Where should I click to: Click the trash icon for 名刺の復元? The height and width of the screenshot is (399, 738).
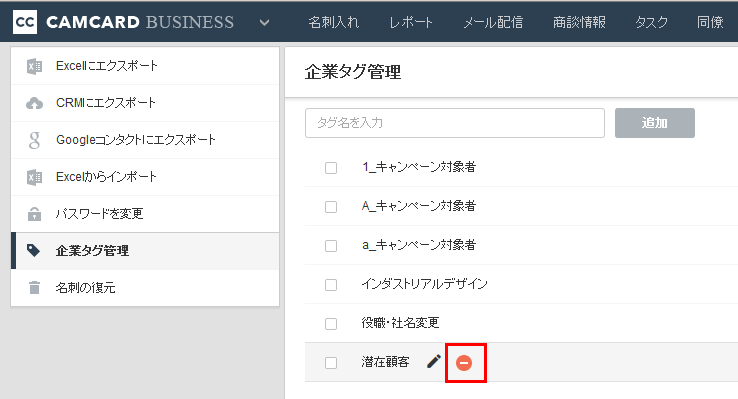tap(34, 287)
